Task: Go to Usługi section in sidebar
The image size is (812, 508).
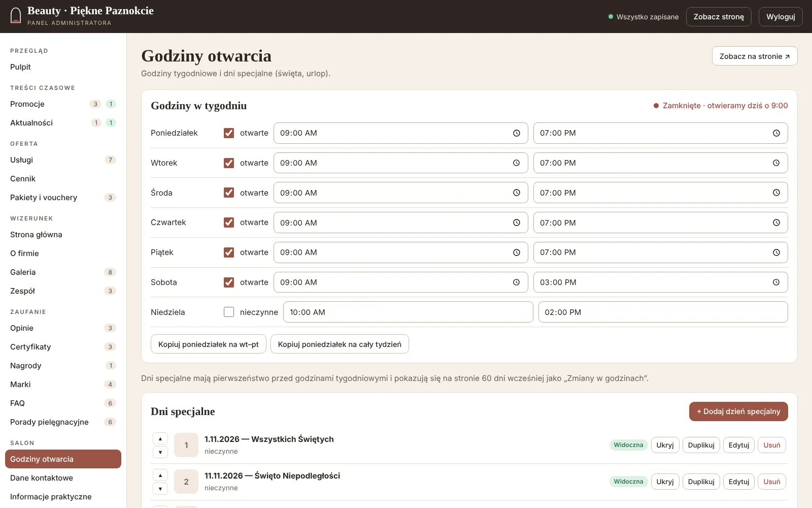Action: 63,160
